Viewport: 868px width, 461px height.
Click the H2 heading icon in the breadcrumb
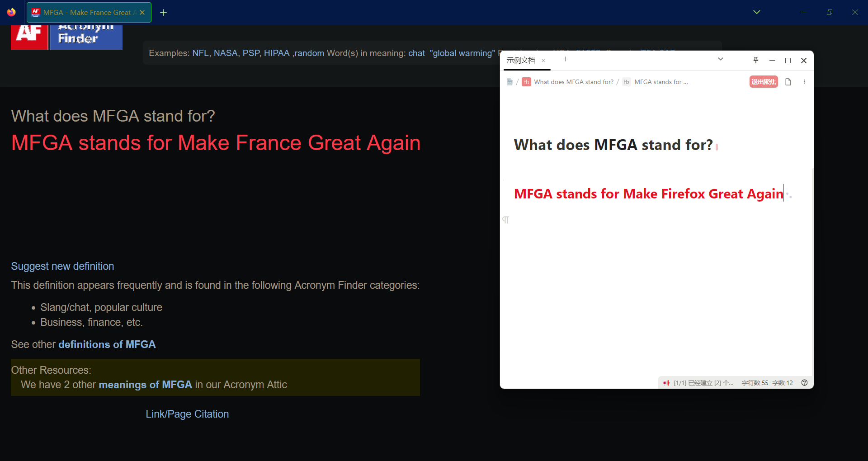(627, 82)
